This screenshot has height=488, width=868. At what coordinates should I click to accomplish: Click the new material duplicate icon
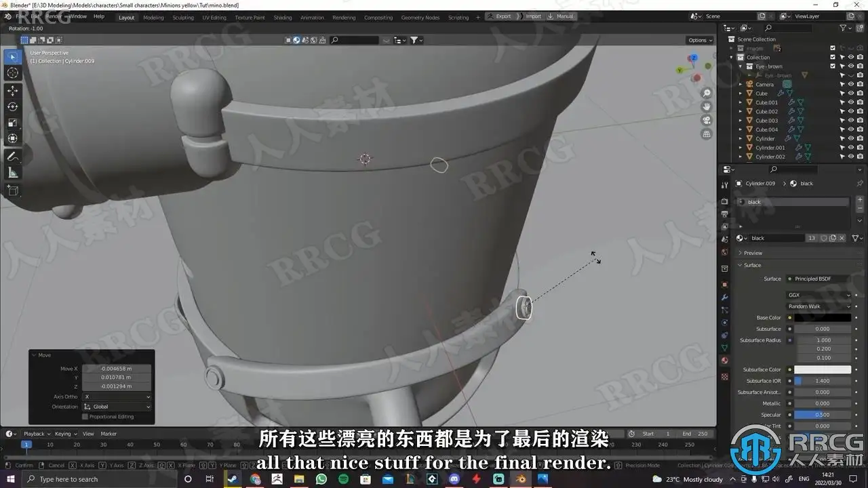(x=833, y=238)
